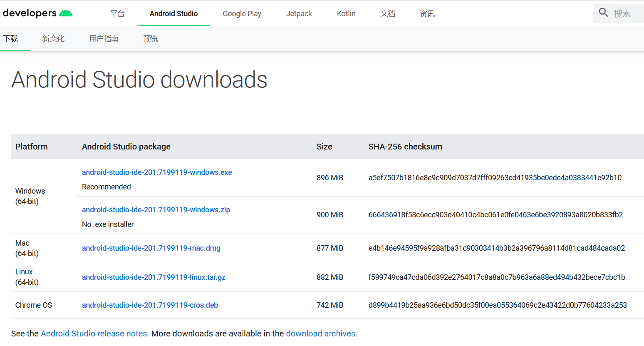The height and width of the screenshot is (346, 644).
Task: Open the 文档 documentation menu
Action: [387, 13]
